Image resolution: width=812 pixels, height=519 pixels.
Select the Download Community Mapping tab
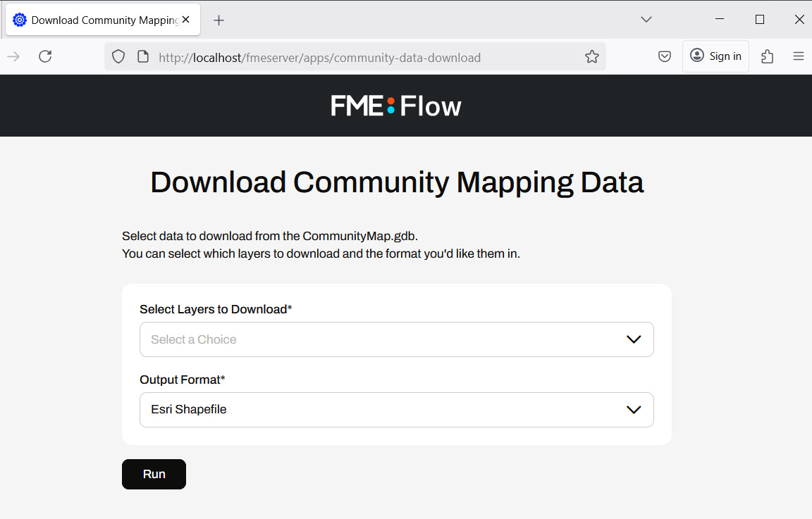coord(99,20)
